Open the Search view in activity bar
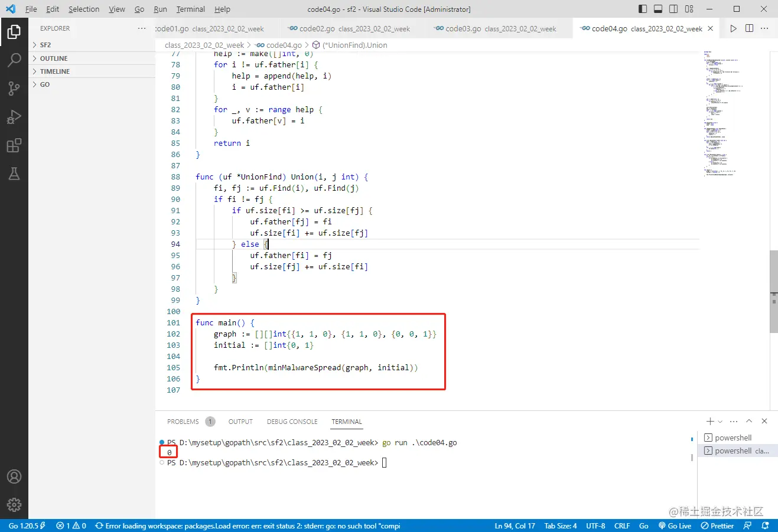Image resolution: width=778 pixels, height=532 pixels. pos(14,60)
